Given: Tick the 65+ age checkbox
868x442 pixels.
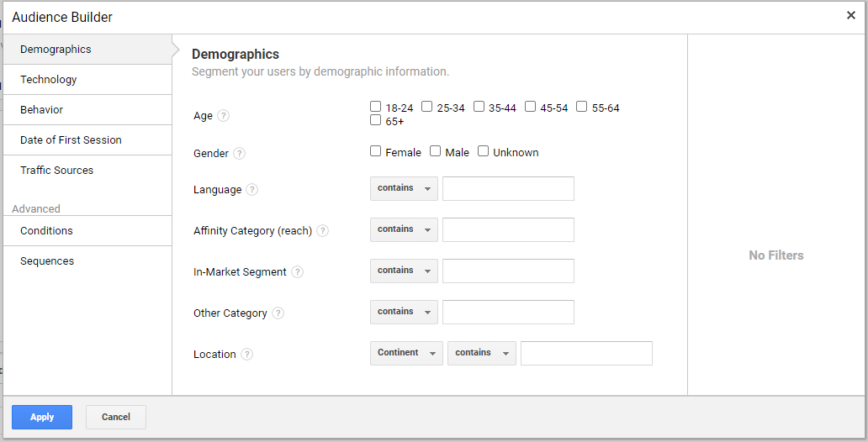Looking at the screenshot, I should 376,120.
